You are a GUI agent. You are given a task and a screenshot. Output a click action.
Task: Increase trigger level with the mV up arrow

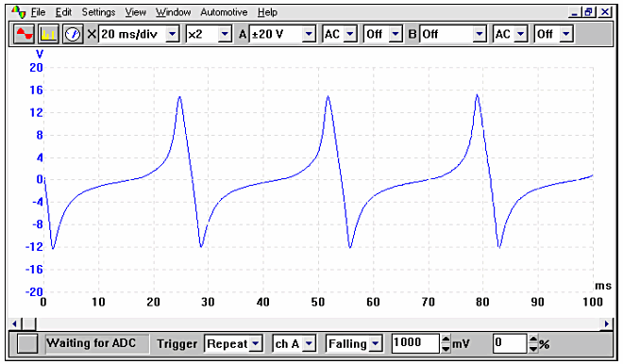(446, 339)
